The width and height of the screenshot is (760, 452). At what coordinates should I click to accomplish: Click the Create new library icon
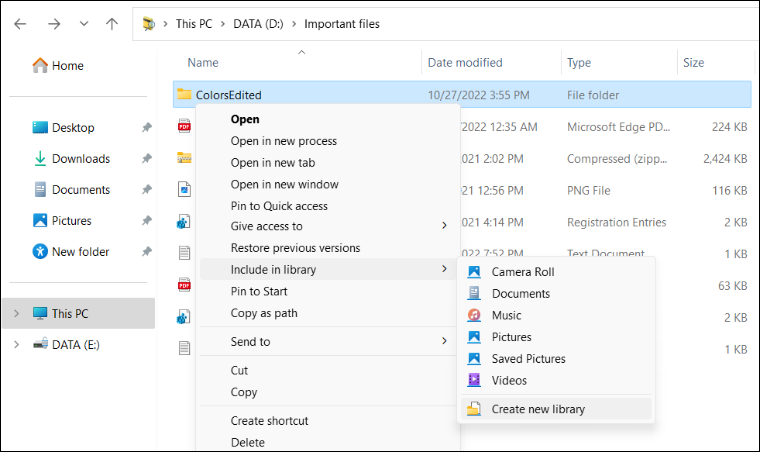point(474,409)
